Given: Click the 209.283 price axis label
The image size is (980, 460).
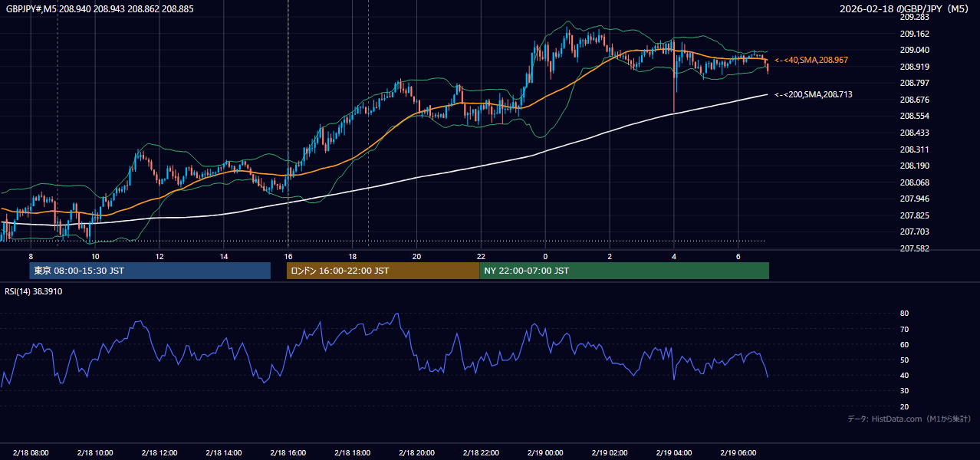Looking at the screenshot, I should (x=915, y=17).
